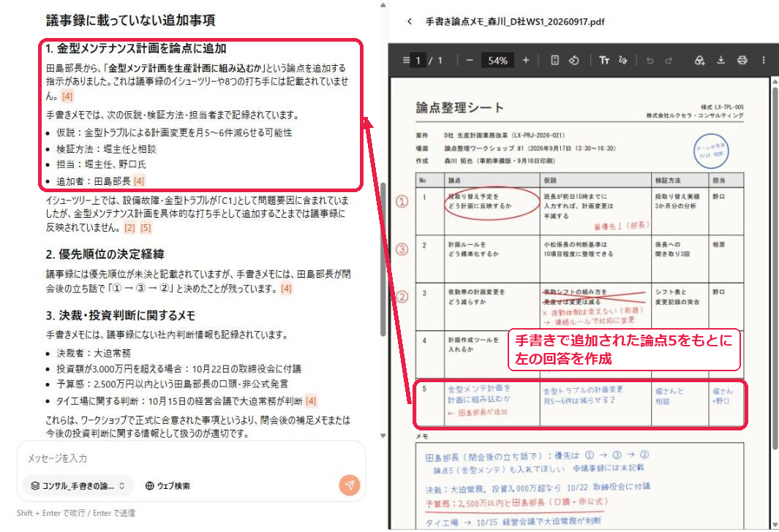Screen dimensions: 779x532
Task: Zoom in the PDF with plus button
Action: [x=526, y=60]
